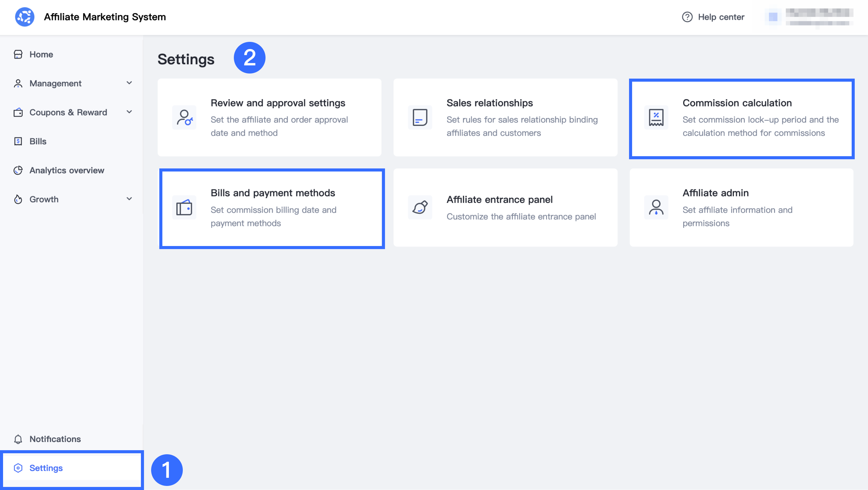This screenshot has height=490, width=868.
Task: Click the Help center question mark icon
Action: pos(687,17)
